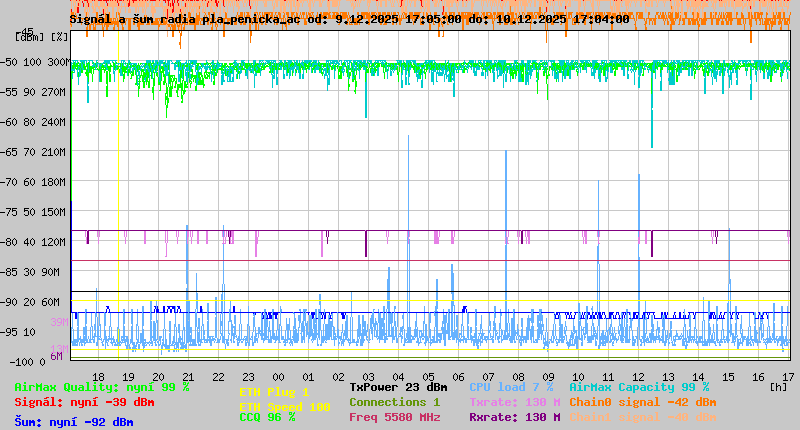Image resolution: width=800 pixels, height=430 pixels.
Task: Select the Connections 1 legend entry
Action: pyautogui.click(x=394, y=402)
